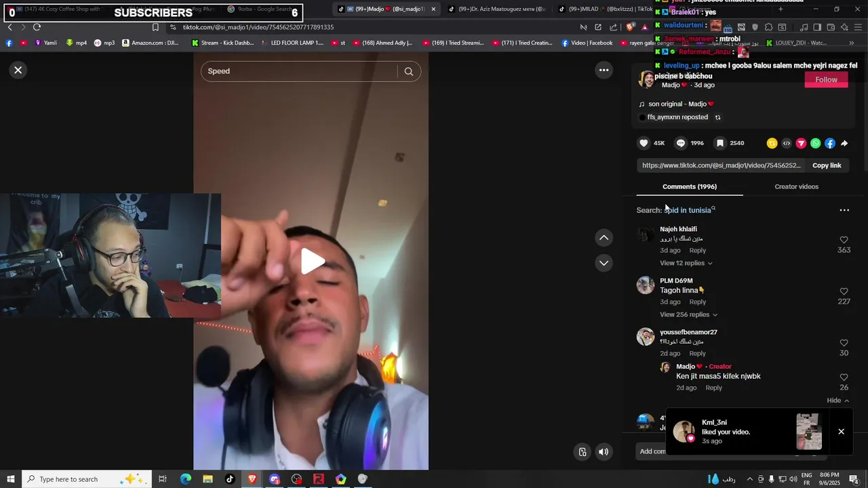Show hidden system tray icons chevron
868x488 pixels.
[749, 479]
